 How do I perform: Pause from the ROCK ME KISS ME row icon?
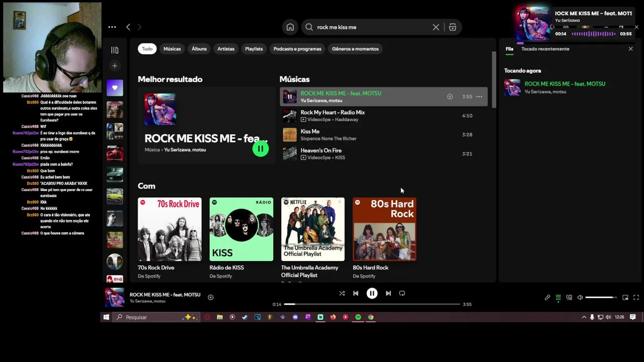pyautogui.click(x=290, y=97)
